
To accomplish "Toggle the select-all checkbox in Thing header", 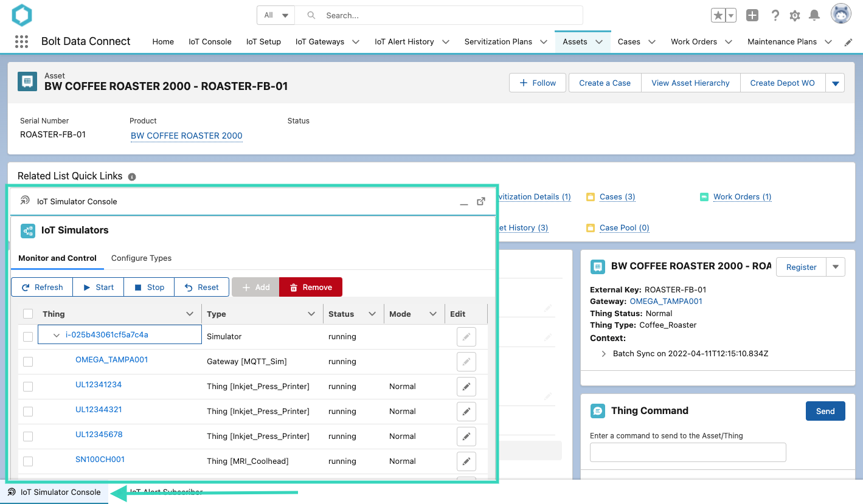I will click(28, 314).
